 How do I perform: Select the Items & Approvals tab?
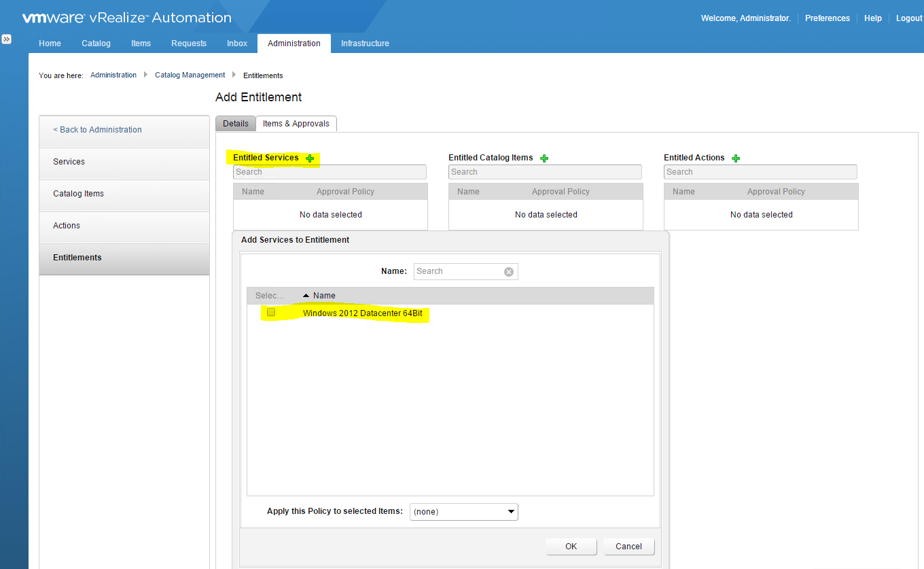coord(296,124)
